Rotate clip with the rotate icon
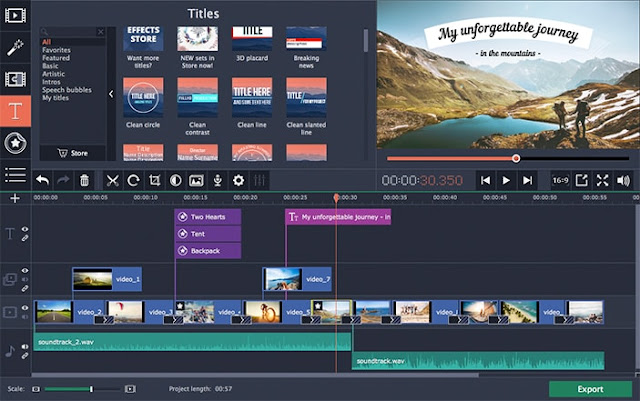This screenshot has width=640, height=401. (133, 180)
